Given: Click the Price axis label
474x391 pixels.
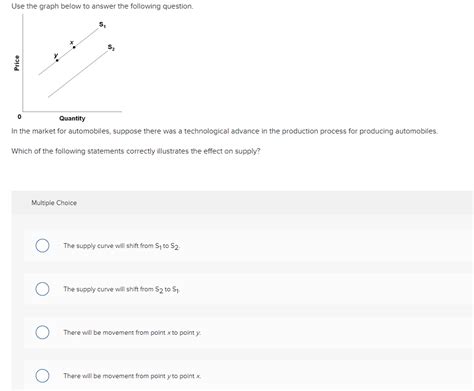Looking at the screenshot, I should [x=17, y=63].
